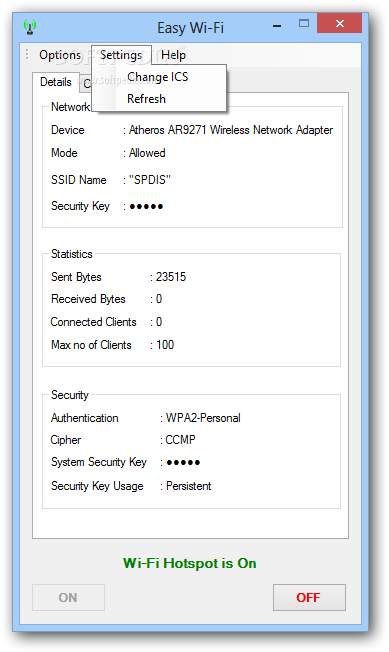Click the Connected Clients value 0

click(159, 322)
